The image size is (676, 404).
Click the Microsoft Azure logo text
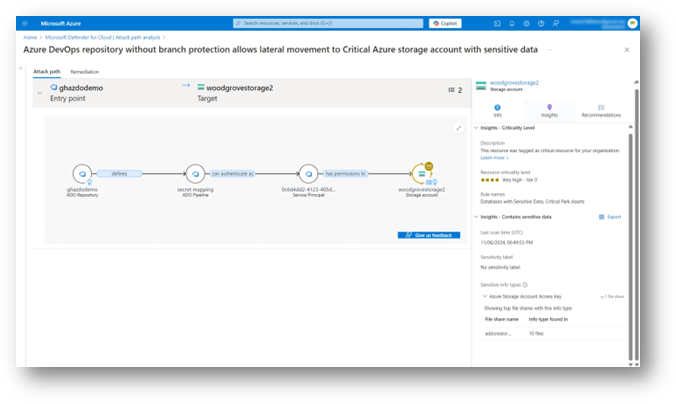61,23
